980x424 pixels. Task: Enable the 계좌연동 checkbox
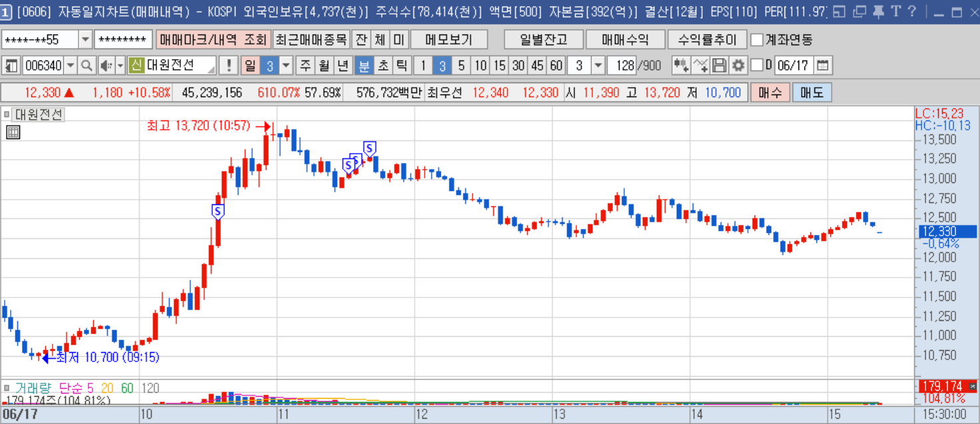tap(757, 40)
